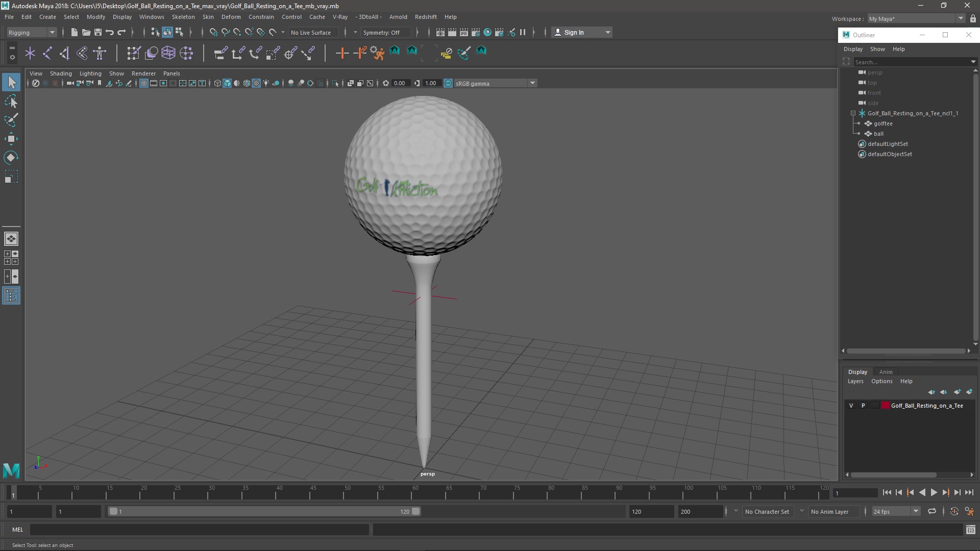Choose the Paint Selection tool
This screenshot has height=551, width=980.
(x=11, y=120)
